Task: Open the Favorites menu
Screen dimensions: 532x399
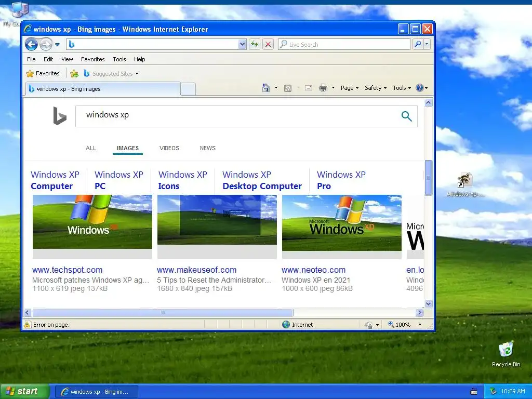Action: coord(92,59)
